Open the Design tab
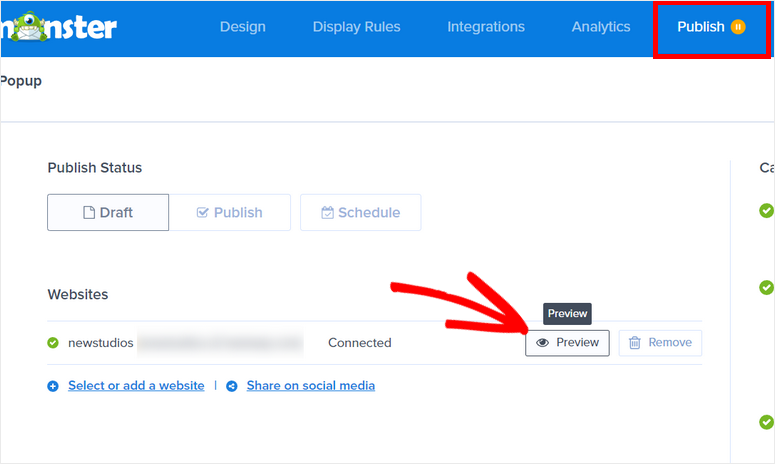775x464 pixels. coord(243,27)
